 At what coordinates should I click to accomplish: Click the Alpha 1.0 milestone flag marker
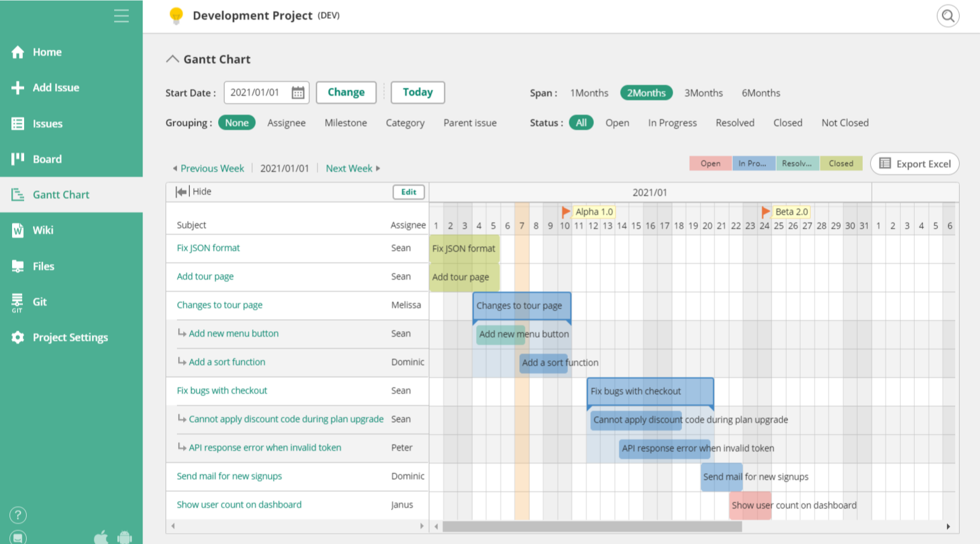[566, 212]
